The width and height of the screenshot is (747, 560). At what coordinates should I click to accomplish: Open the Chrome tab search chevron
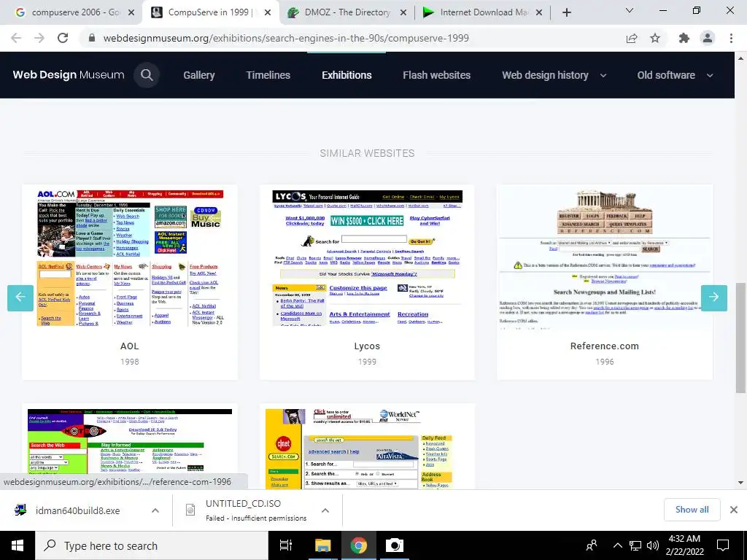(x=630, y=10)
